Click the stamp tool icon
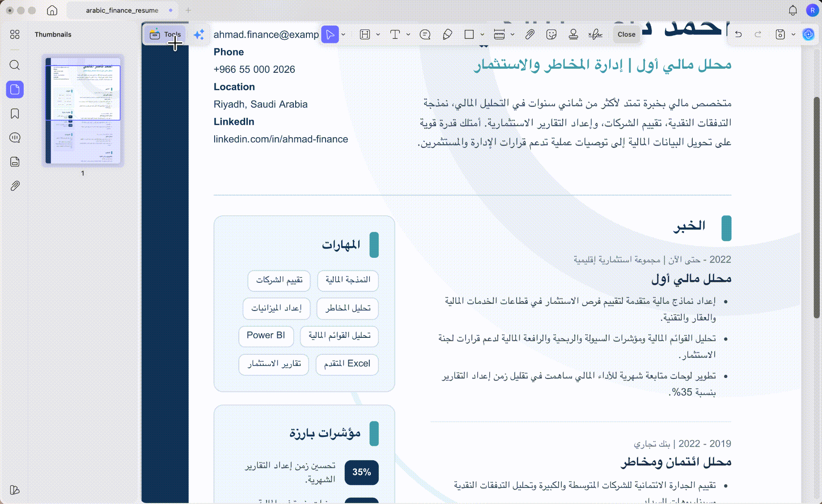This screenshot has height=504, width=822. 573,34
